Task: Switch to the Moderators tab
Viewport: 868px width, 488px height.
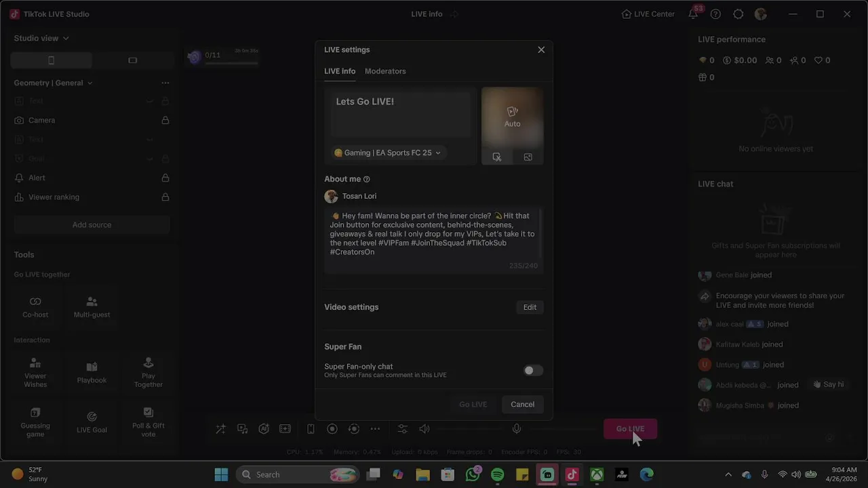Action: (385, 71)
